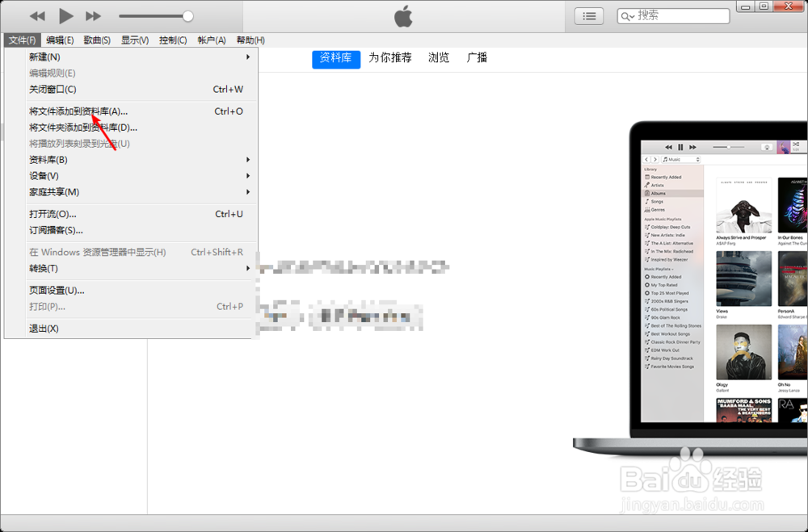Click the search magnifier icon

(627, 16)
